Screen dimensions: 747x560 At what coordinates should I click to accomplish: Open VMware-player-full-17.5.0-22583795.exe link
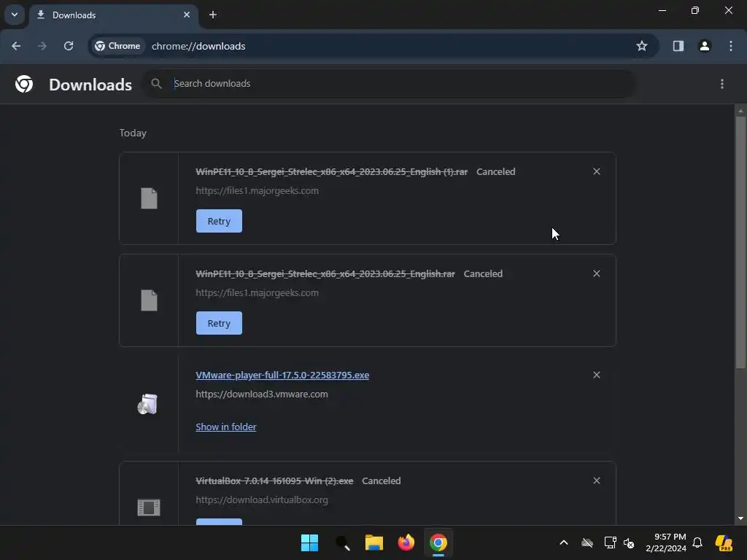tap(282, 376)
